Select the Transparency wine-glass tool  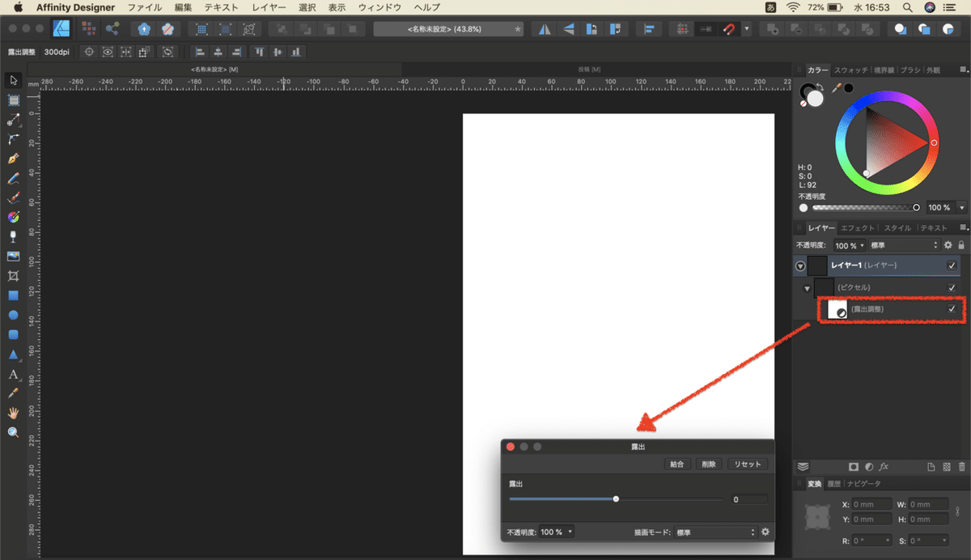coord(13,236)
